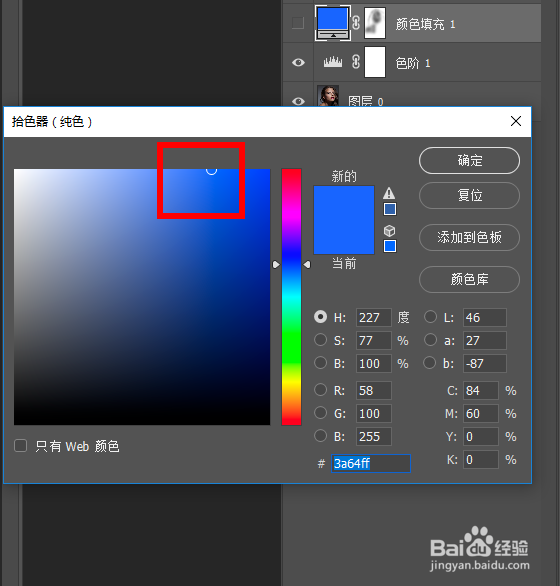Select the S saturation radio button

320,340
